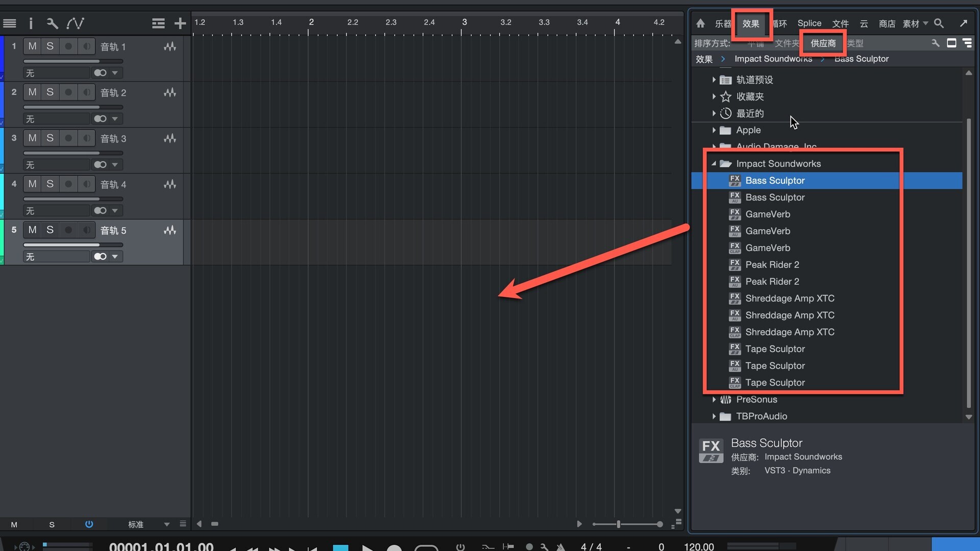
Task: Select the first Shreddage Amp XTC plugin
Action: point(790,298)
